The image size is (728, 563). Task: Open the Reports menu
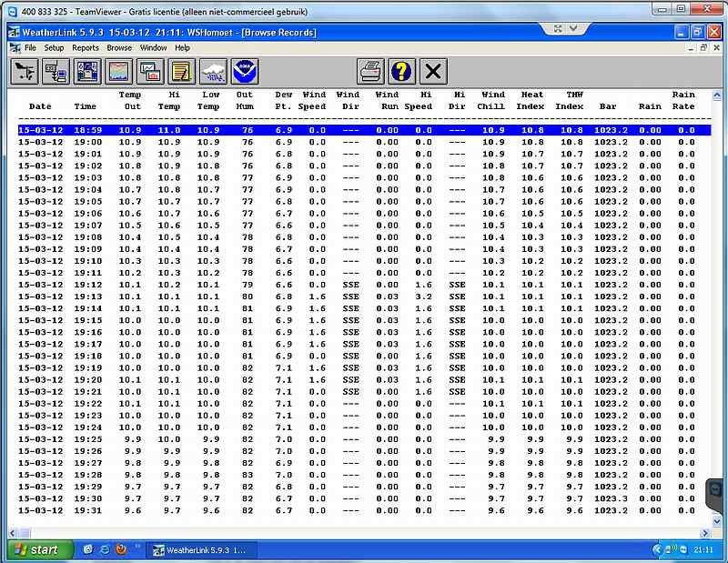pyautogui.click(x=86, y=48)
